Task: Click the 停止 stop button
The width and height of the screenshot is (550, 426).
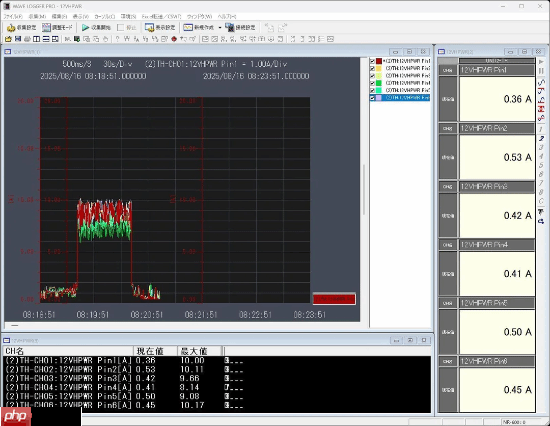Action: point(127,27)
